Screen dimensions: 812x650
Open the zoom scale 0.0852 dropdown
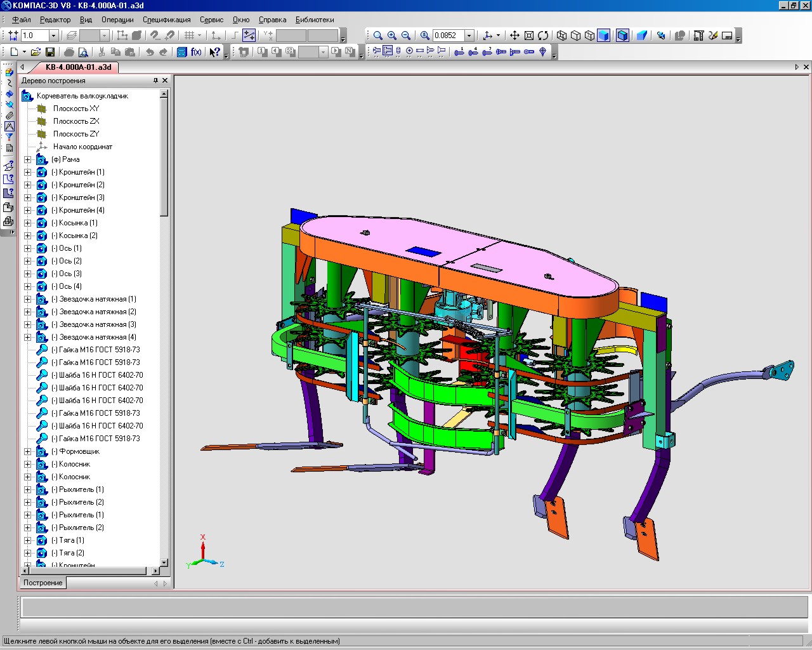point(469,36)
